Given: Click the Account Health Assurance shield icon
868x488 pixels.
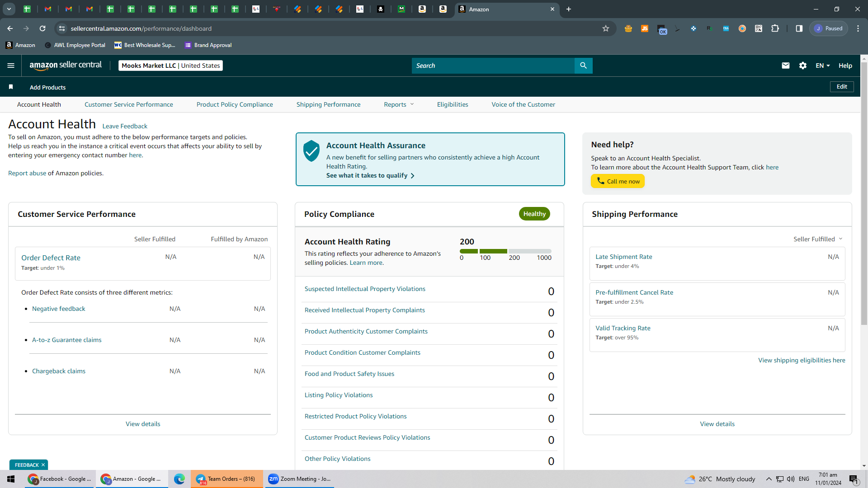Looking at the screenshot, I should tap(311, 151).
